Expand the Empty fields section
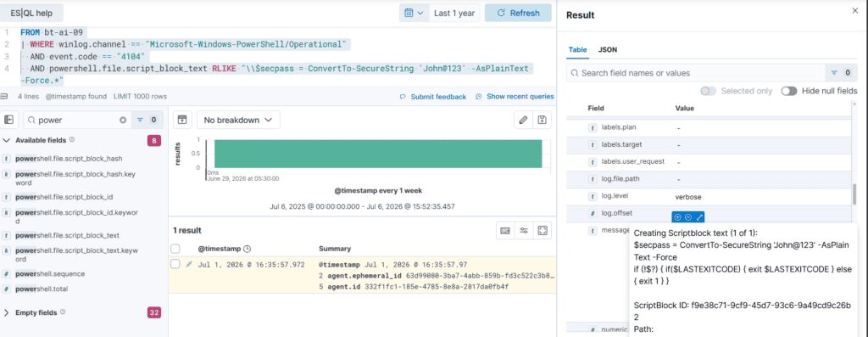Image resolution: width=868 pixels, height=337 pixels. [x=6, y=312]
